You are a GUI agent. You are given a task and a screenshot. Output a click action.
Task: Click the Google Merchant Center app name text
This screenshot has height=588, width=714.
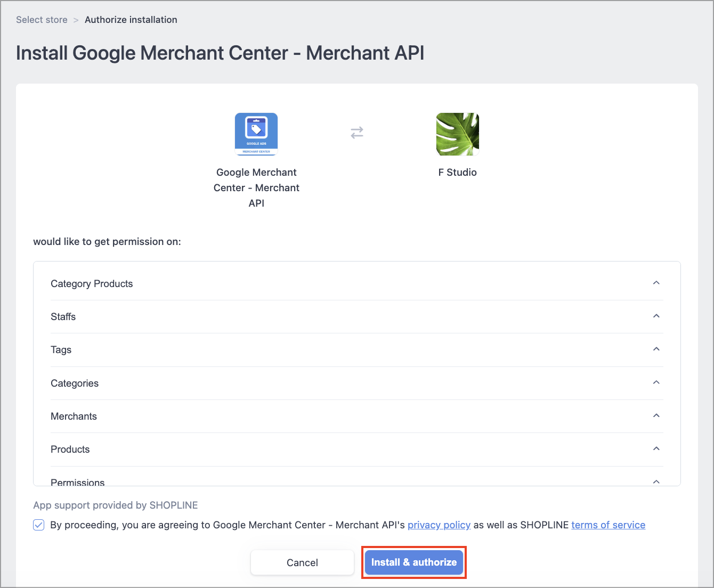256,187
